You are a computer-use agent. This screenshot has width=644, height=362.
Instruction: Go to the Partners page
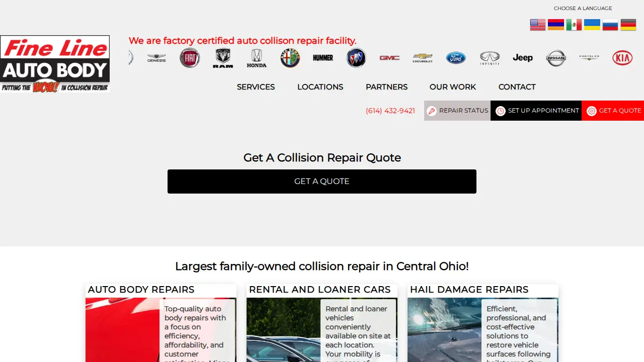pos(386,87)
